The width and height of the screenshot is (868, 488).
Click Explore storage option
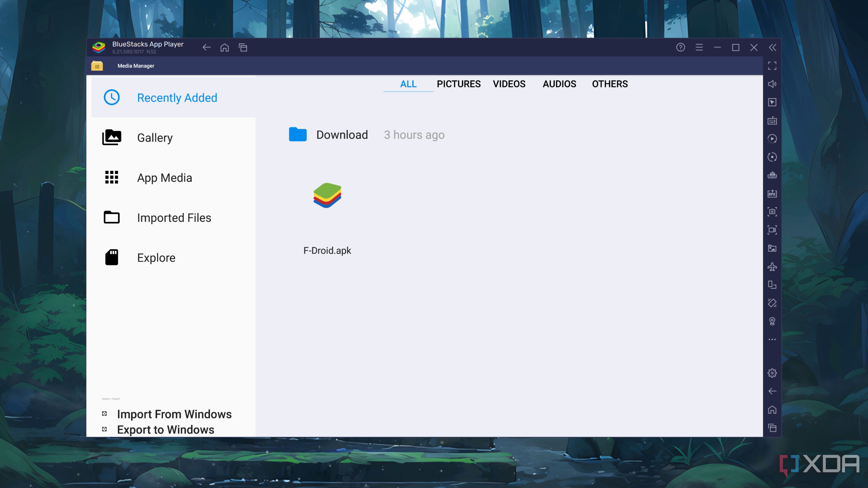point(173,258)
